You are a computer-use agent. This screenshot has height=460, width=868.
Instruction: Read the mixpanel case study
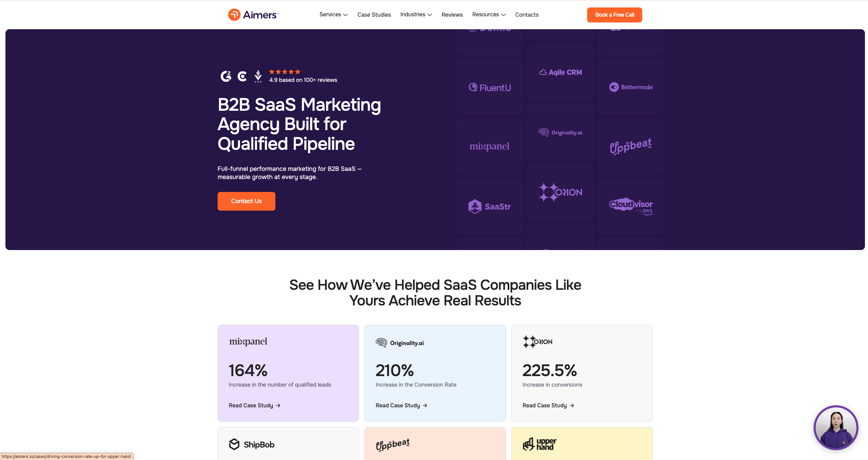(254, 405)
